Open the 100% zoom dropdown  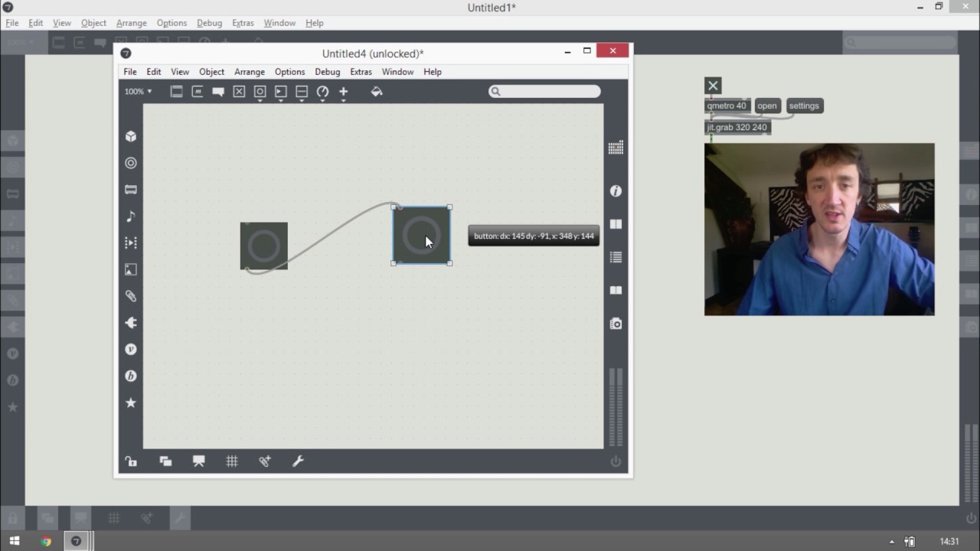pyautogui.click(x=139, y=91)
